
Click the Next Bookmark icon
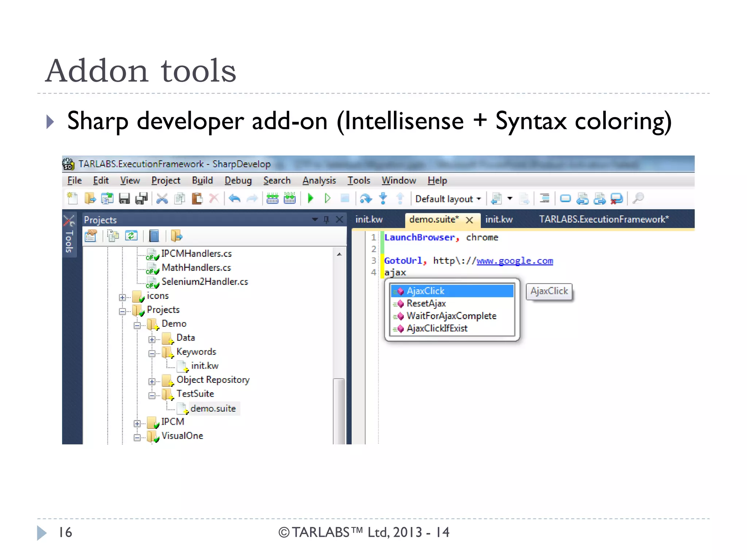pyautogui.click(x=600, y=199)
